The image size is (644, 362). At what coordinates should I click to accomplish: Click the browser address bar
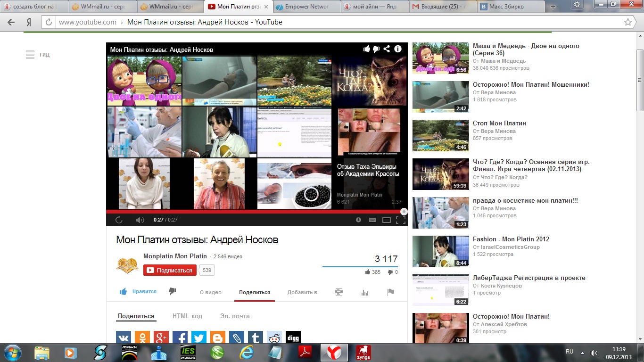tap(338, 22)
